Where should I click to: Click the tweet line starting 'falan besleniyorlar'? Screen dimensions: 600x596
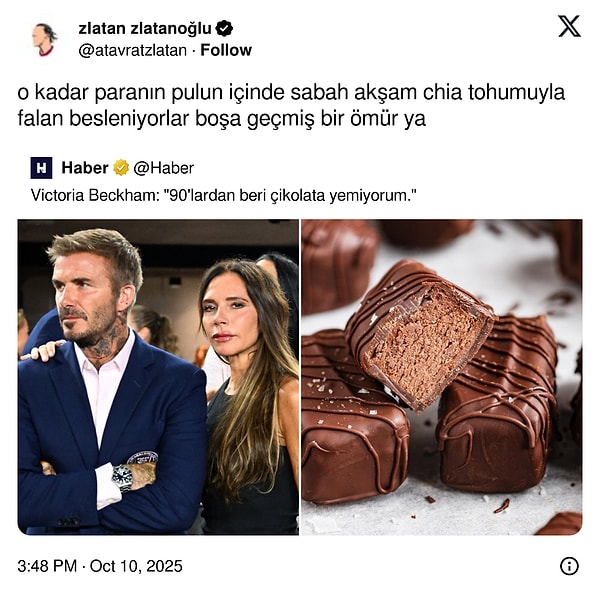[222, 118]
